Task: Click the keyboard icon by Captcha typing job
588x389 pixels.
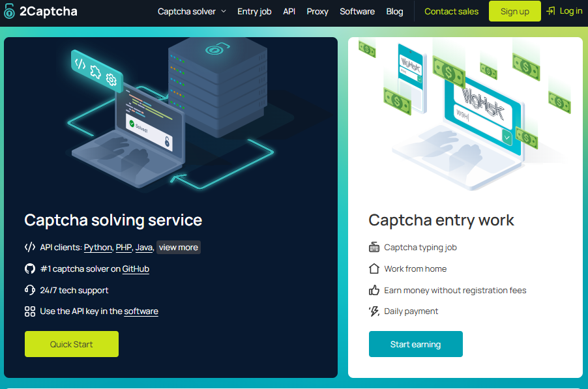Action: coord(374,248)
